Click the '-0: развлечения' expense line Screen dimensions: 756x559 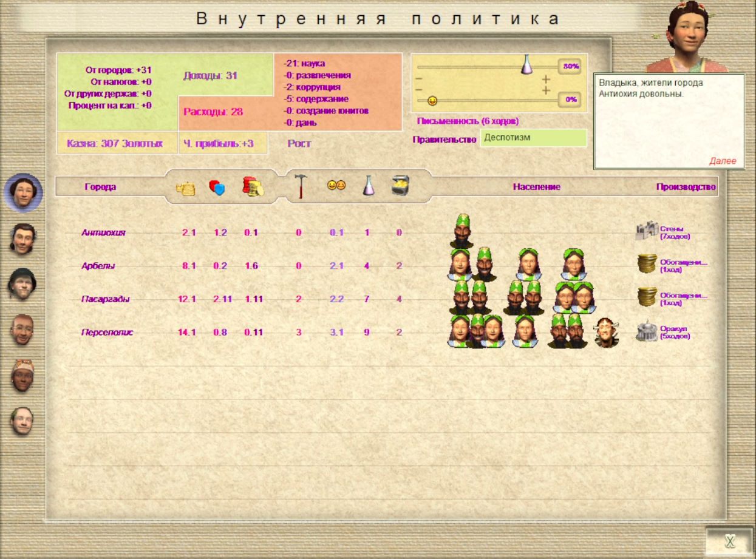tap(316, 75)
